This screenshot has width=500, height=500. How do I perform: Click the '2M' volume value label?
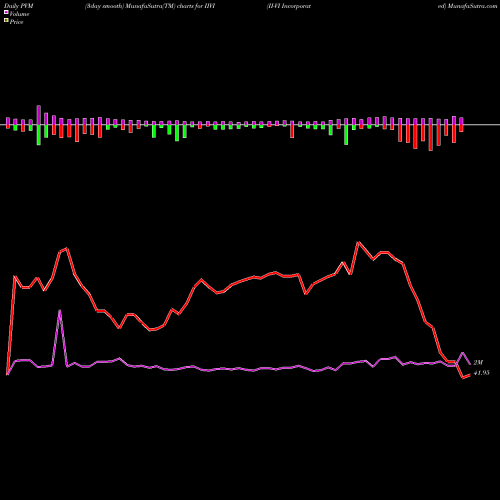[478, 363]
